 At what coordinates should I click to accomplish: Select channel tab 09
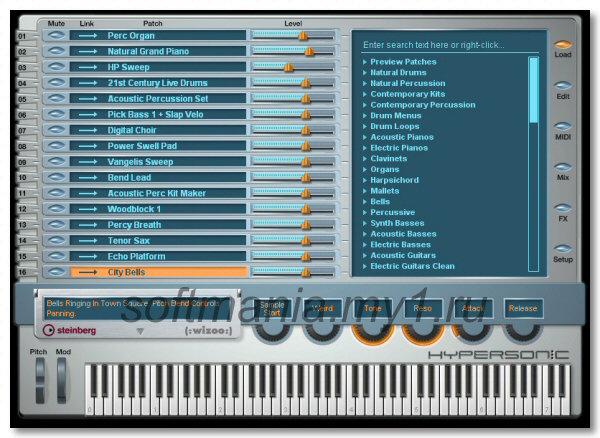25,162
